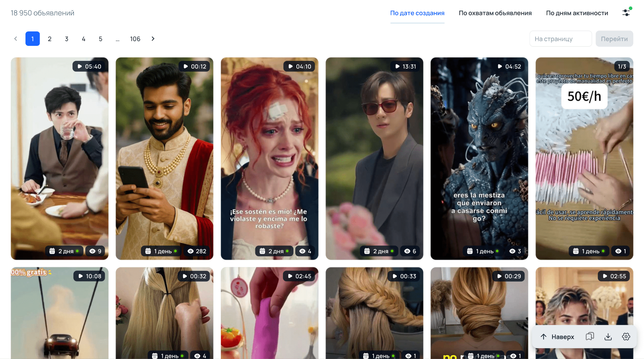Click the 00:29 duration play badge
Image resolution: width=644 pixels, height=359 pixels.
[509, 276]
